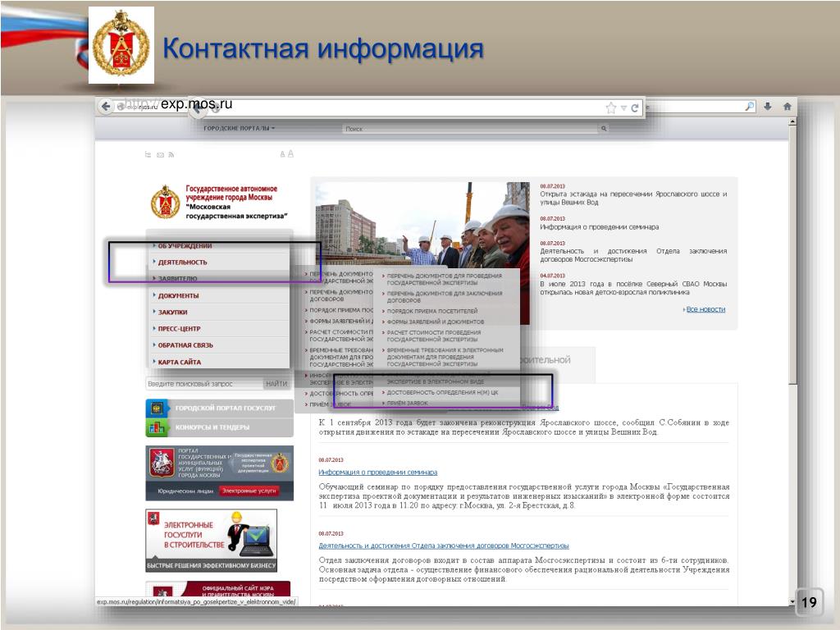Image resolution: width=840 pixels, height=630 pixels.
Task: Click the vertical scrollbar thumb
Action: point(793,254)
